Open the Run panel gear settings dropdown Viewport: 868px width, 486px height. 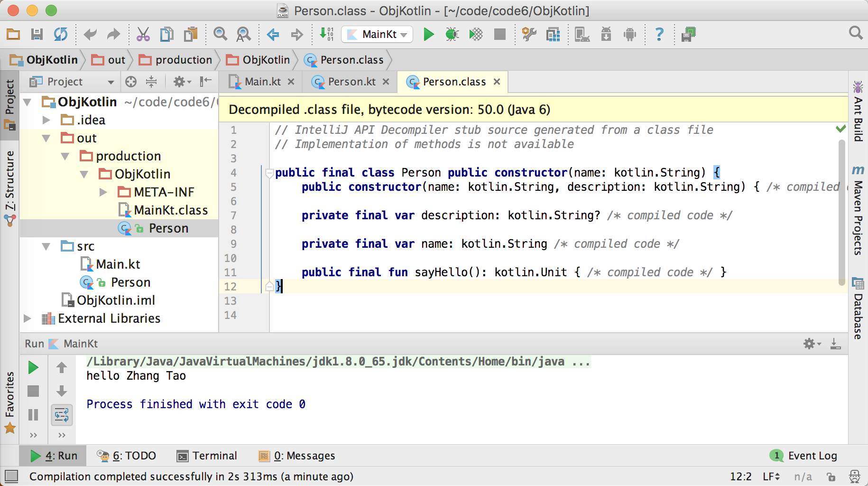click(x=812, y=344)
